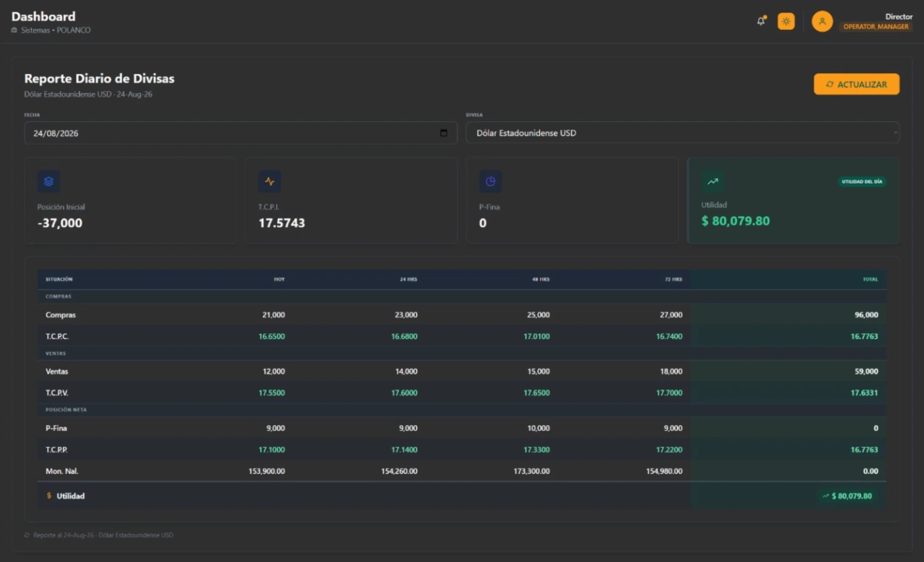Click the Posición Inicial value -37,000
Viewport: 924px width, 562px height.
pos(60,223)
